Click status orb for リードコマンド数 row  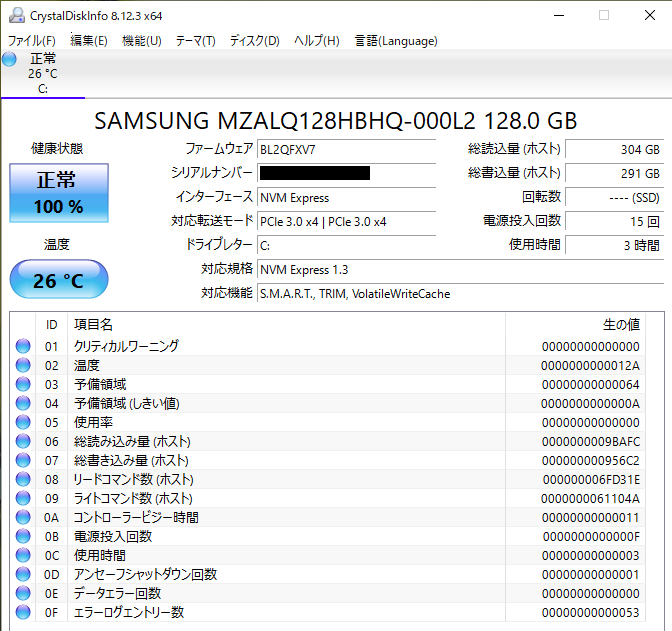coord(23,479)
